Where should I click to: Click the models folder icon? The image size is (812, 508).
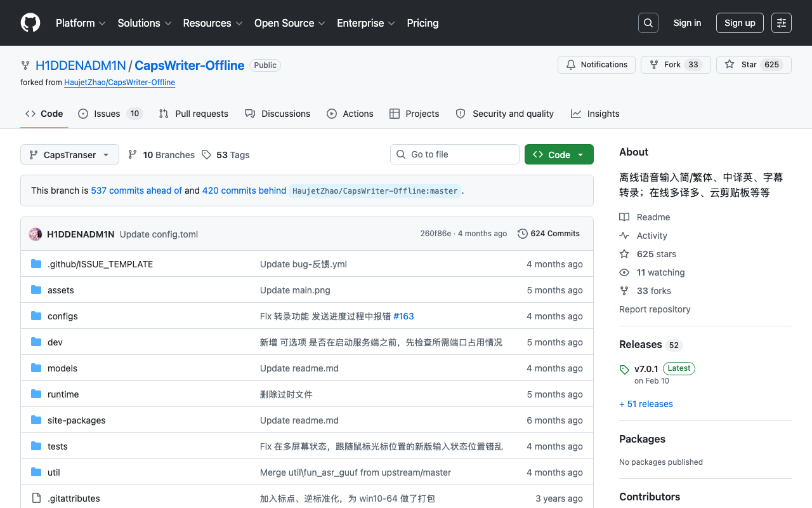(x=36, y=368)
